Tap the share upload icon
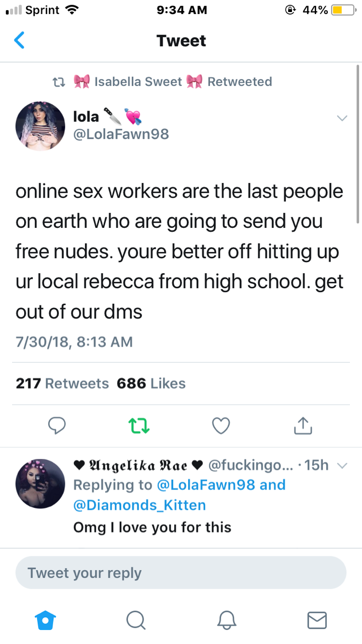 click(x=303, y=426)
